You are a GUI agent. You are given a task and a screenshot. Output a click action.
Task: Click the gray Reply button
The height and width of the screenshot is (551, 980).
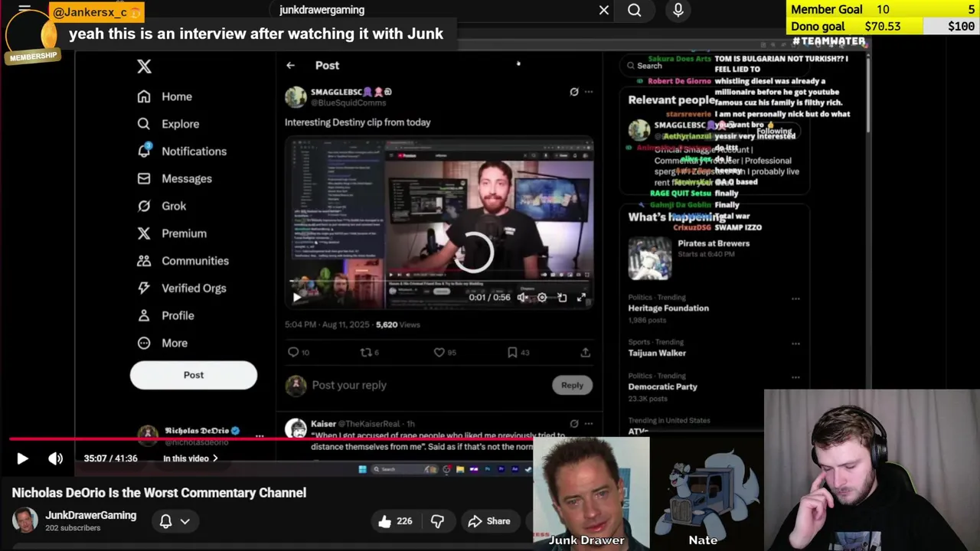(x=572, y=386)
